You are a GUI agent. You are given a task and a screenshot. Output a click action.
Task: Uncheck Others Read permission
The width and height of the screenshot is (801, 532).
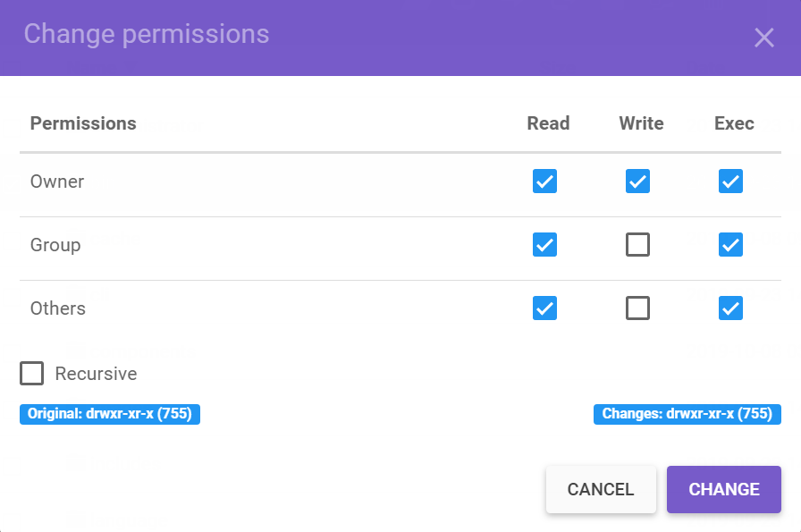point(545,308)
